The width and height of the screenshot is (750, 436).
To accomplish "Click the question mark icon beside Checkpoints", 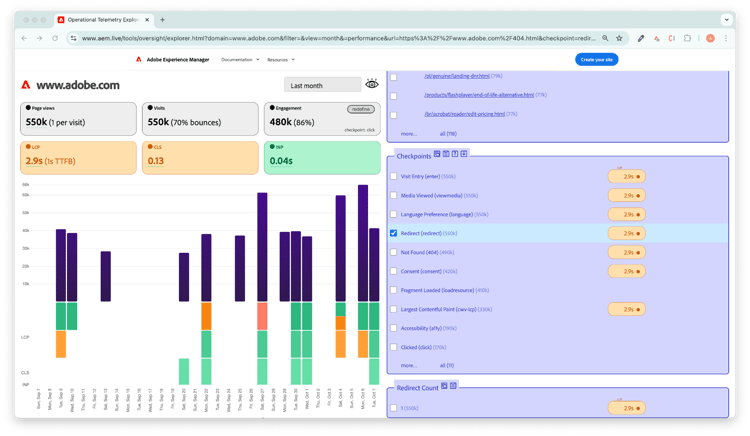I will pos(455,154).
